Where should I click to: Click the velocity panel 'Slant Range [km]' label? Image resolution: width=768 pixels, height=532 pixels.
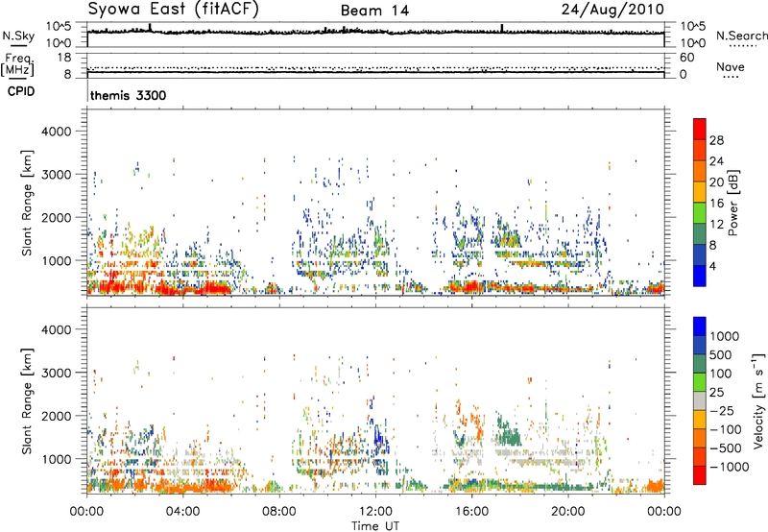[x=27, y=400]
